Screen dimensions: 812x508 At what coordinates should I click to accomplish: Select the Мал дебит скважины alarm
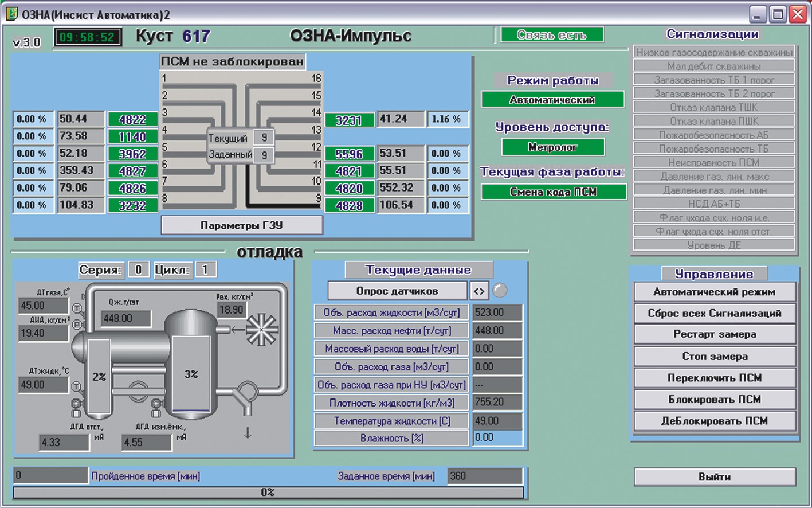point(714,66)
